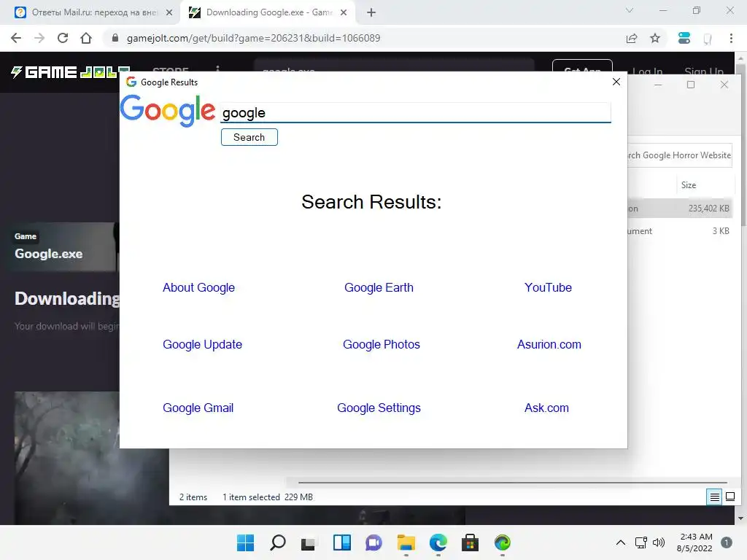Click the Search button

point(249,137)
